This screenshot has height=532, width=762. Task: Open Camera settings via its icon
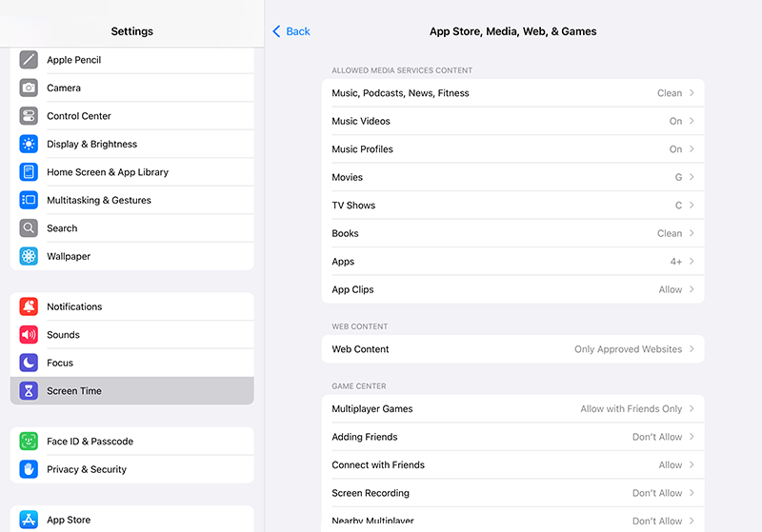pos(29,88)
